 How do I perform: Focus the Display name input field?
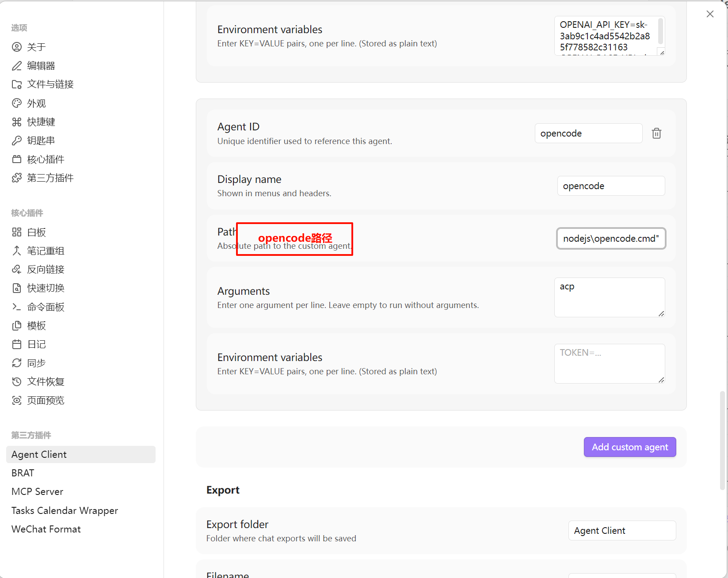pos(611,186)
